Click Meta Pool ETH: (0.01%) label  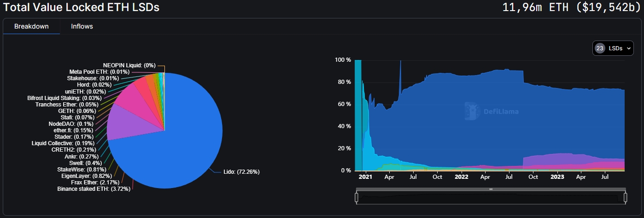tap(100, 72)
